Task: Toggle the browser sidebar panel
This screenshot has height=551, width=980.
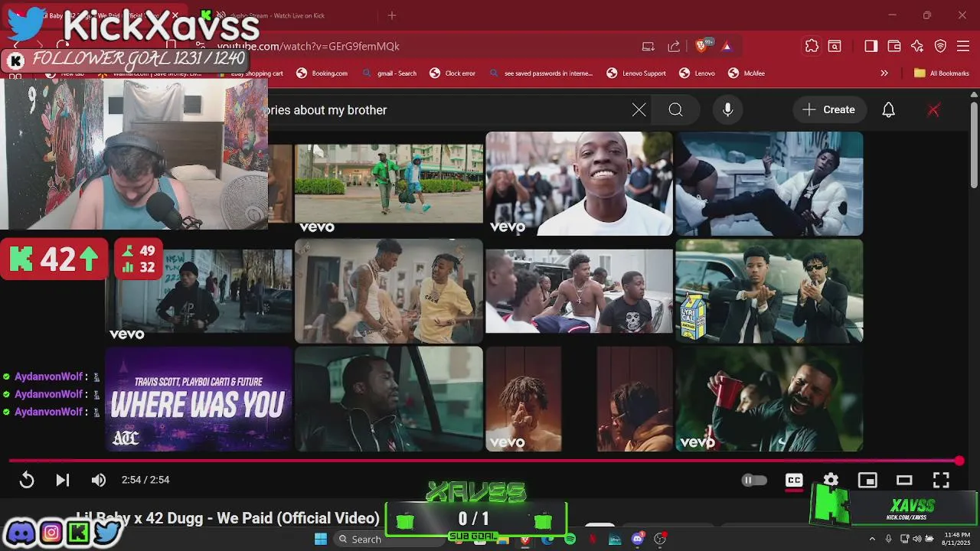Action: (x=871, y=47)
